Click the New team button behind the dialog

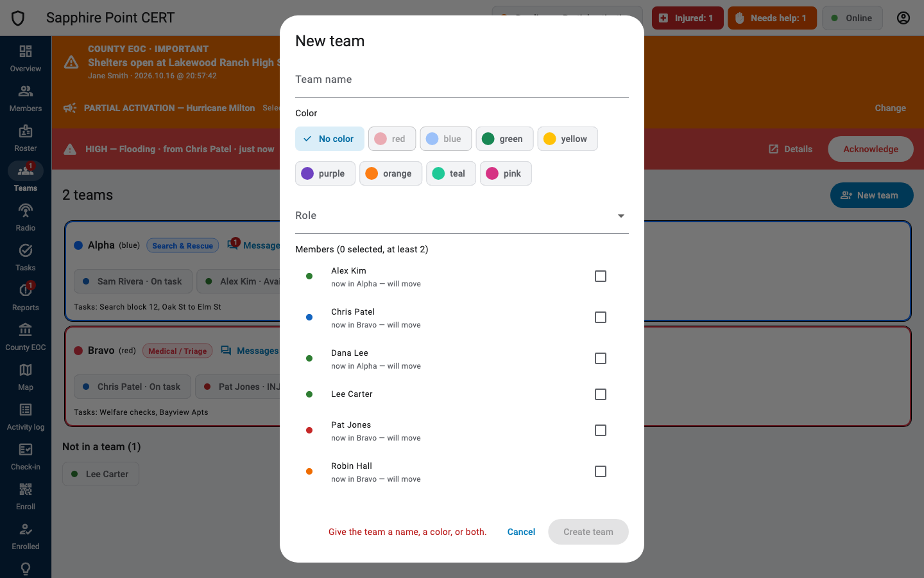872,195
